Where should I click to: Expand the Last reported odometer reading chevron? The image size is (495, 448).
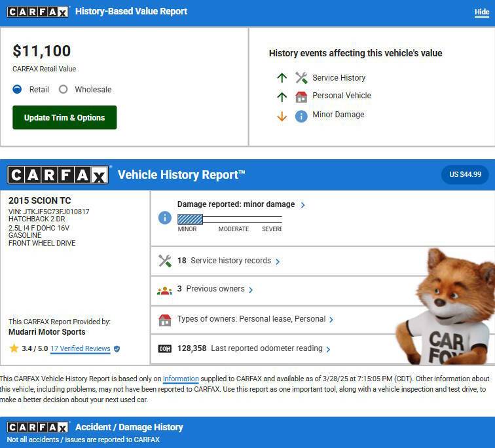pos(328,349)
